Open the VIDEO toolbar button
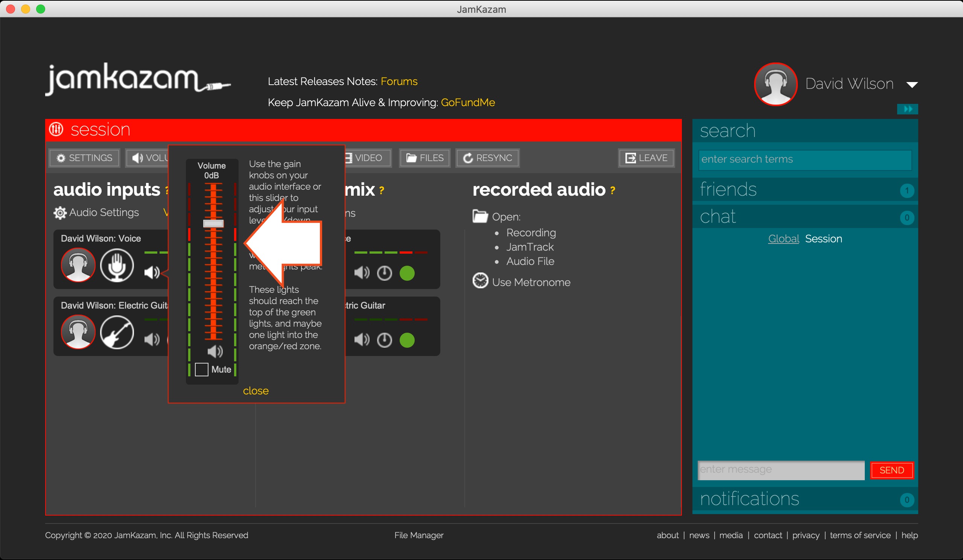The height and width of the screenshot is (560, 963). tap(368, 158)
